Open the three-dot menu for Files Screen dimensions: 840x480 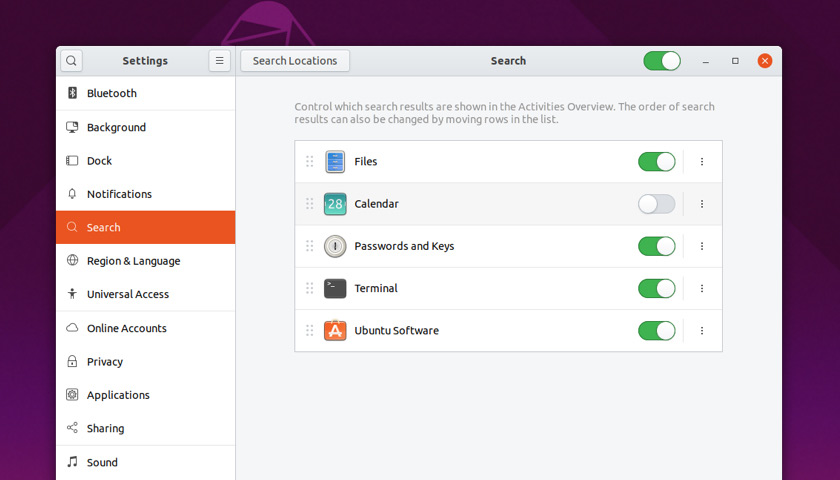[x=702, y=161]
